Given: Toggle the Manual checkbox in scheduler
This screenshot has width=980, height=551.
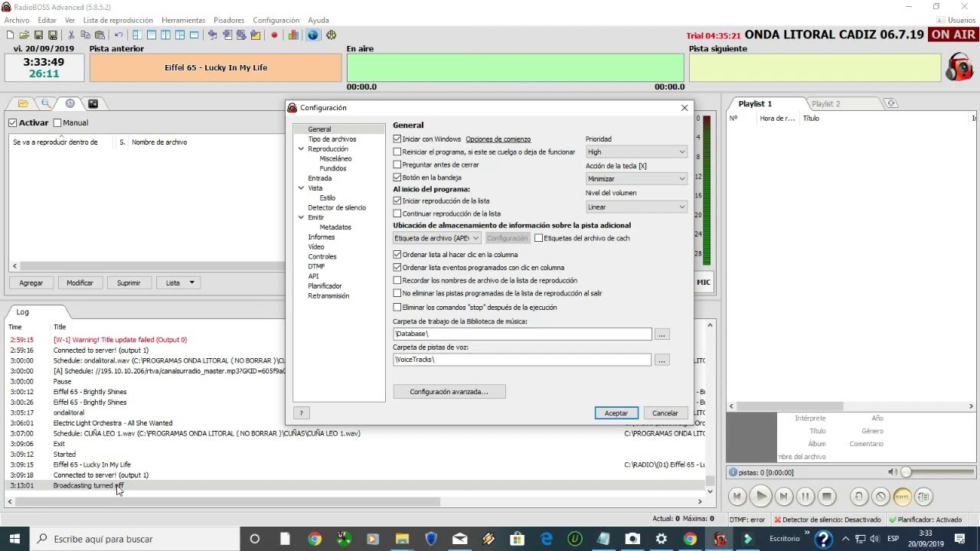Looking at the screenshot, I should (x=57, y=122).
